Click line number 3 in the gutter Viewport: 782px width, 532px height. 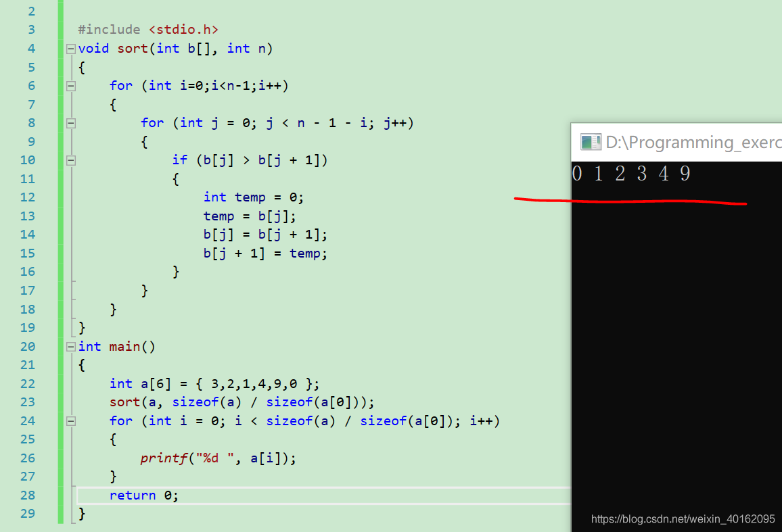point(31,30)
